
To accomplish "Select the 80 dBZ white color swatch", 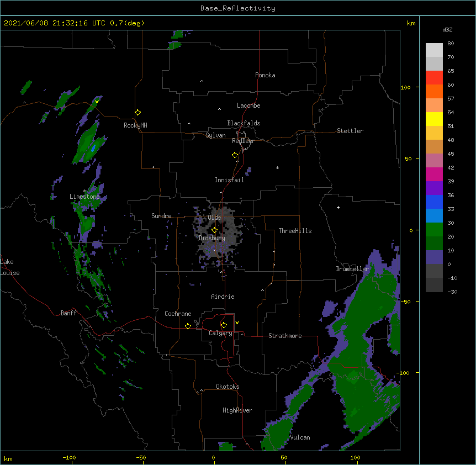I will pos(434,50).
